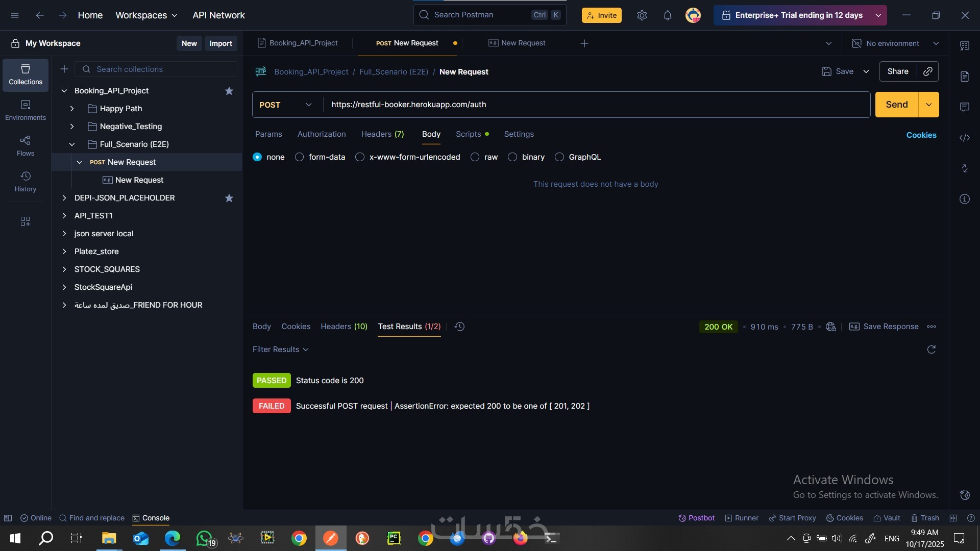This screenshot has height=551, width=980.
Task: Switch to the Scripts tab
Action: (x=468, y=134)
